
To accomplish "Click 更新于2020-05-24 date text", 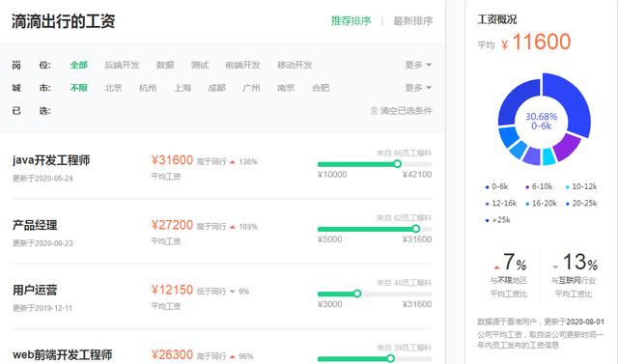I will click(x=42, y=179).
